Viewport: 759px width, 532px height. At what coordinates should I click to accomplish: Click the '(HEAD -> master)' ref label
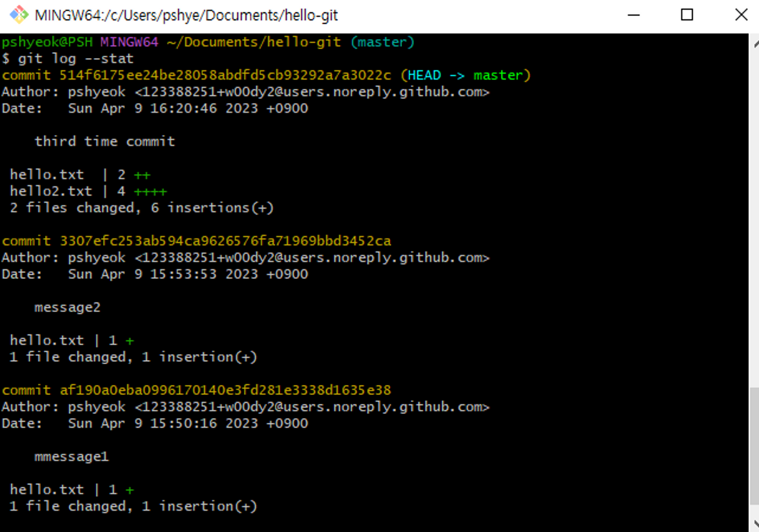465,75
